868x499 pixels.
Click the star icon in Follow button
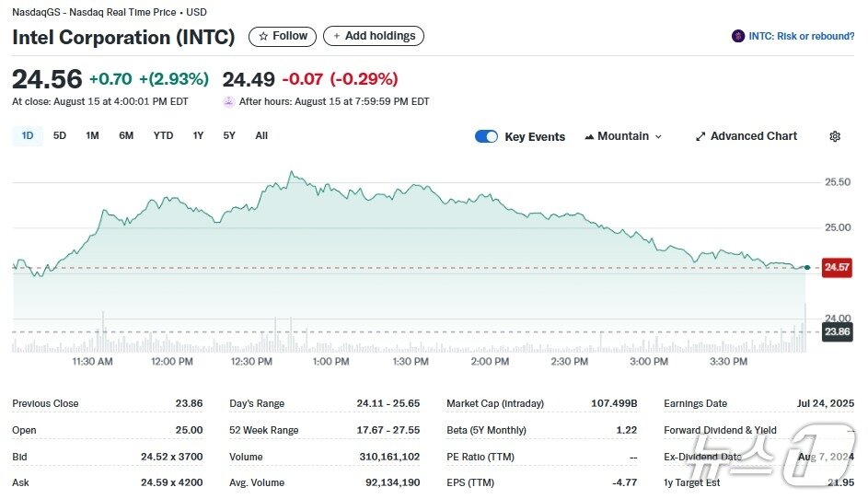pyautogui.click(x=263, y=36)
